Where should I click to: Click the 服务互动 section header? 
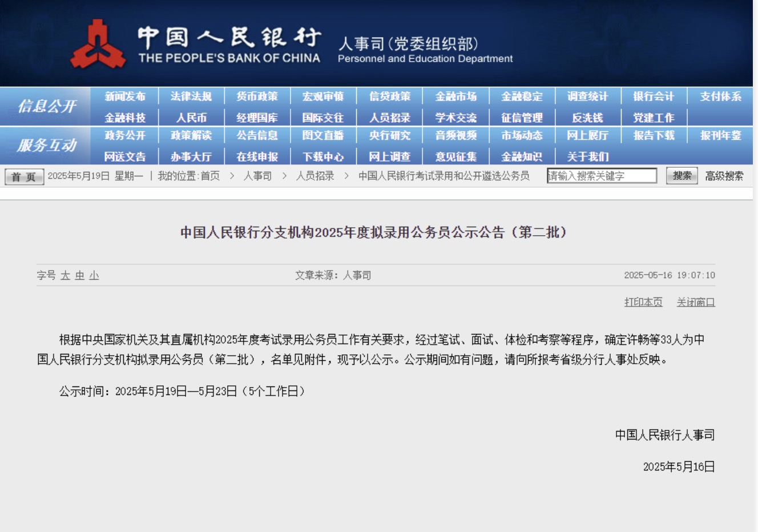tap(47, 146)
